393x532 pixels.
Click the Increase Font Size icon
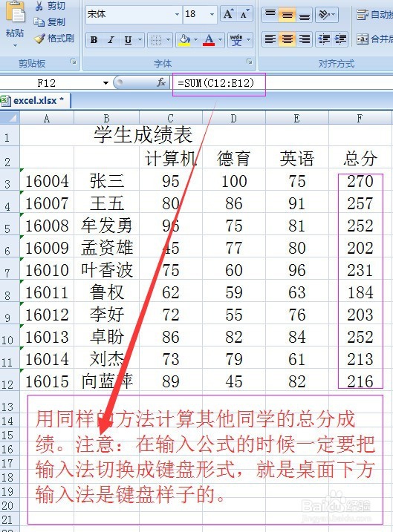click(x=228, y=14)
